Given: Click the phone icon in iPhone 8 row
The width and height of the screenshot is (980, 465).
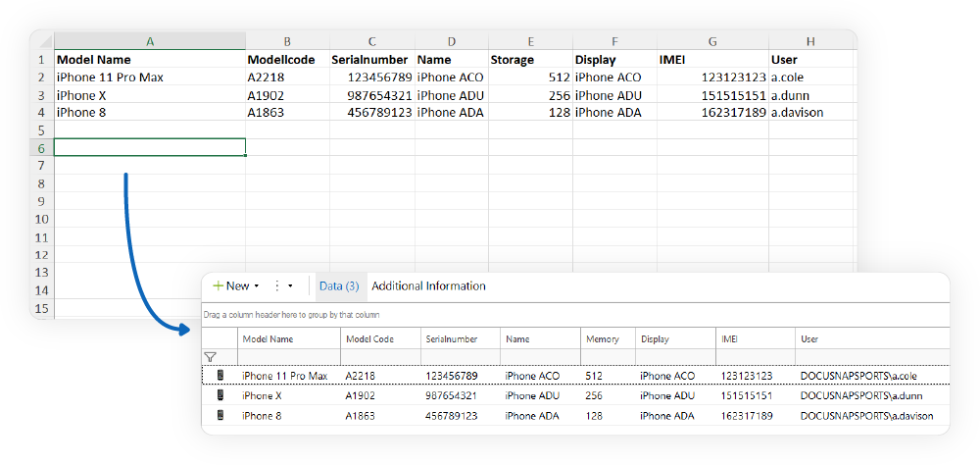Looking at the screenshot, I should click(x=220, y=415).
